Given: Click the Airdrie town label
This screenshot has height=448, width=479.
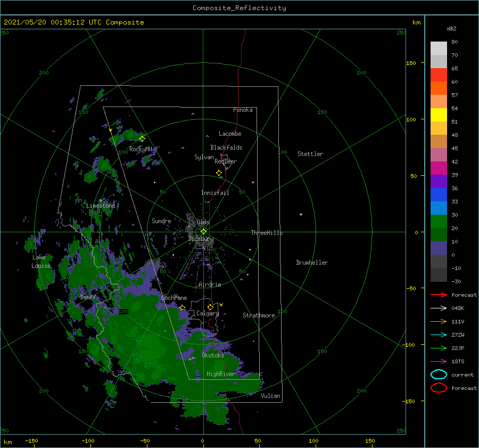Looking at the screenshot, I should click(x=210, y=284).
